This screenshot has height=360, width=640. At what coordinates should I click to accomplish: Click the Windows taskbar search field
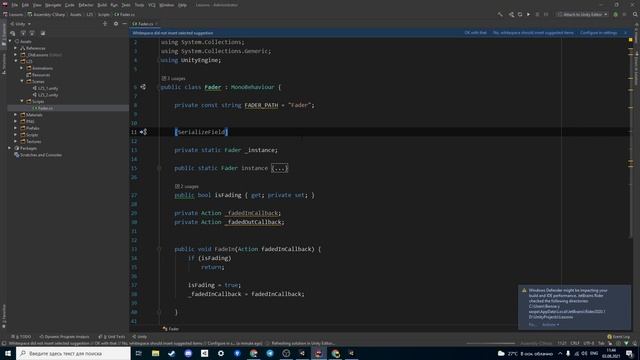pyautogui.click(x=73, y=353)
